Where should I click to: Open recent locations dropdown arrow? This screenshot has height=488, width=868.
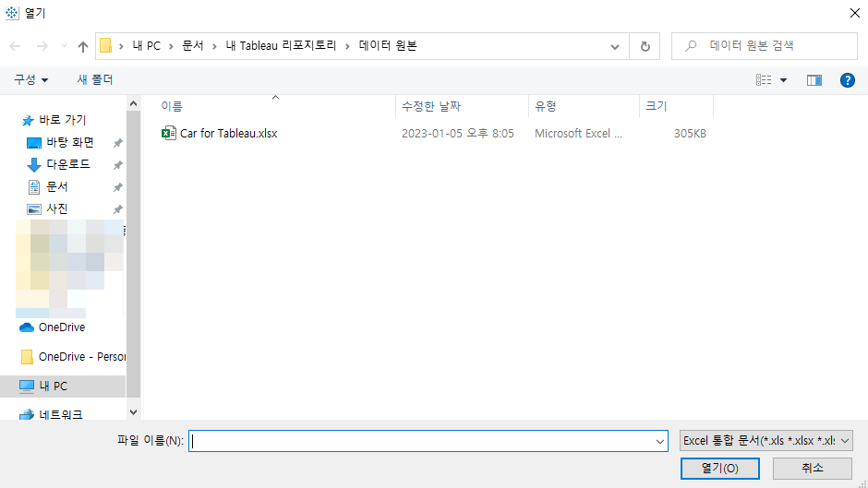[x=64, y=46]
